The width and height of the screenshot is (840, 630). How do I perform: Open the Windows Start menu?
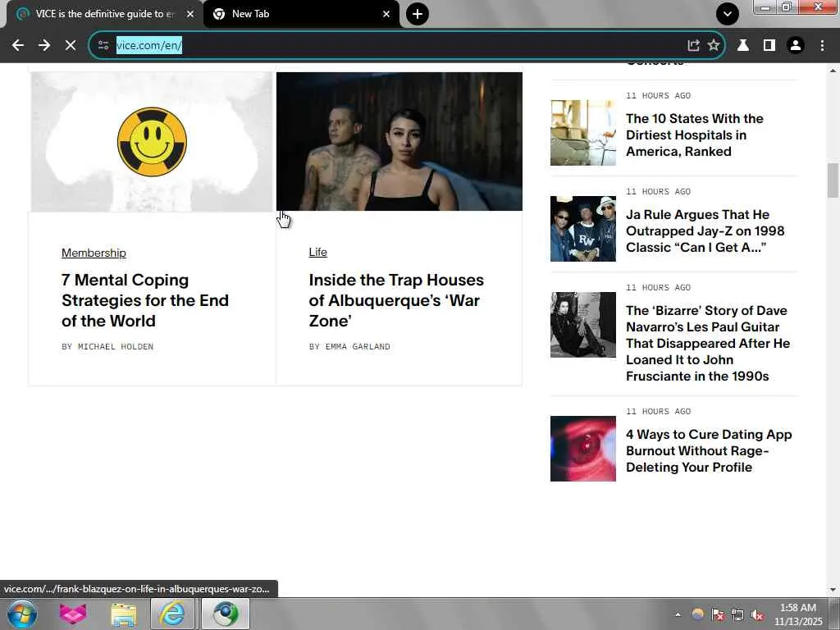pos(22,614)
